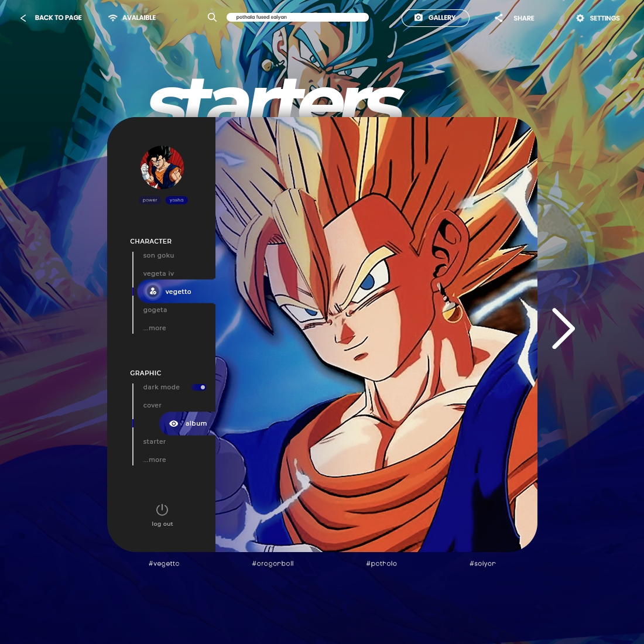Image resolution: width=644 pixels, height=644 pixels.
Task: Click the log out label
Action: 162,523
